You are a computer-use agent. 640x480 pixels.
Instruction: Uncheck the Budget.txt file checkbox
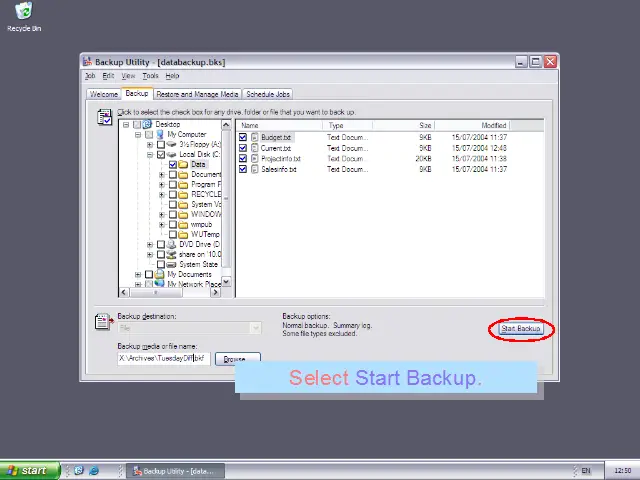click(242, 137)
